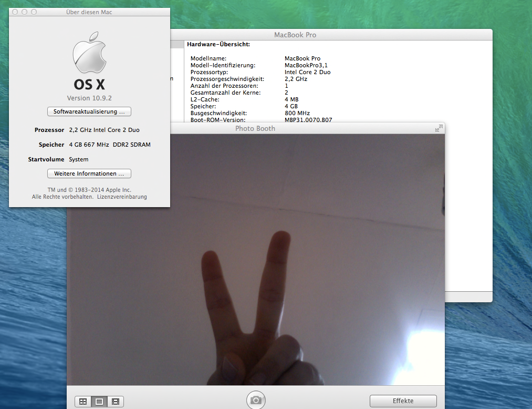Viewport: 532px width, 409px height.
Task: Select the 800 MHz bus speed value
Action: pos(297,113)
